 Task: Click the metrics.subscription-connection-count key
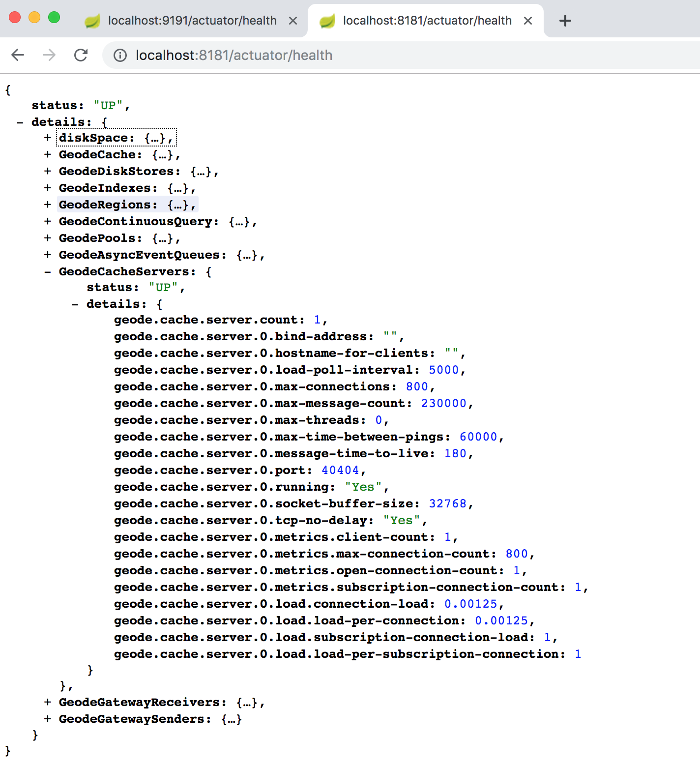[x=340, y=588]
